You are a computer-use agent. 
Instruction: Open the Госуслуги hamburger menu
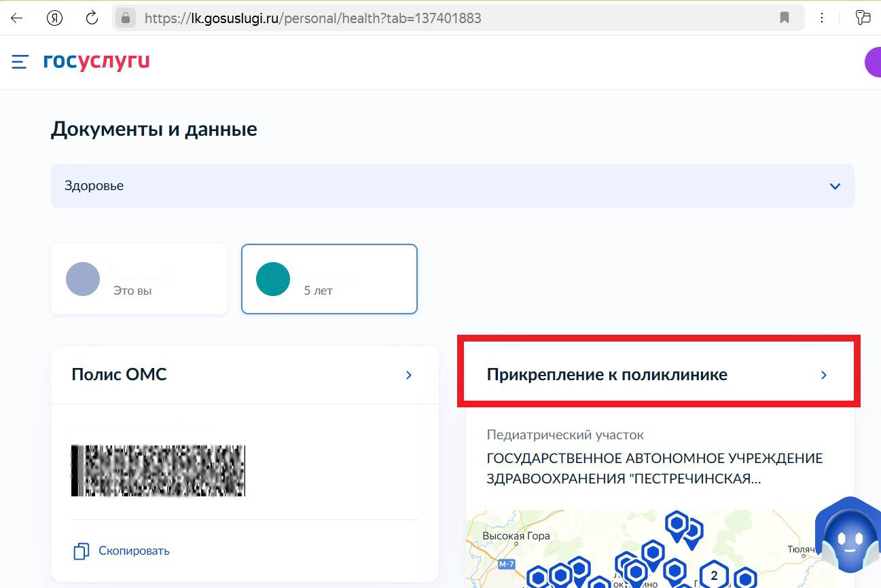coord(19,61)
